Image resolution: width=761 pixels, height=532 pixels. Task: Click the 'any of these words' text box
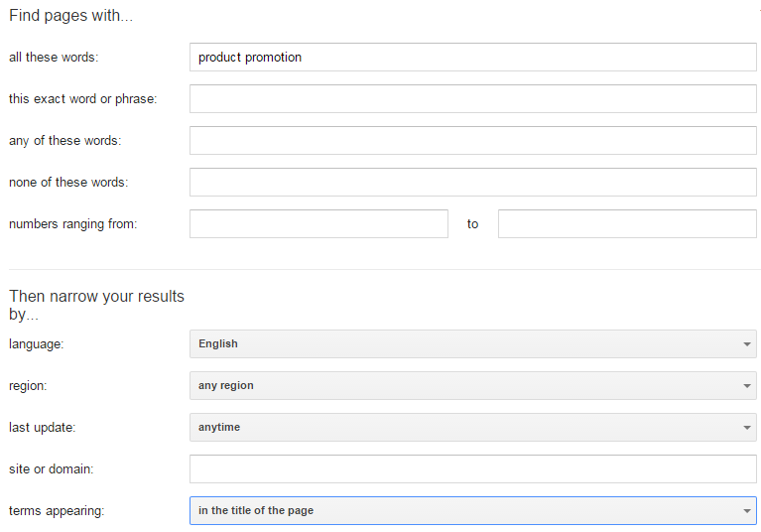[x=472, y=141]
